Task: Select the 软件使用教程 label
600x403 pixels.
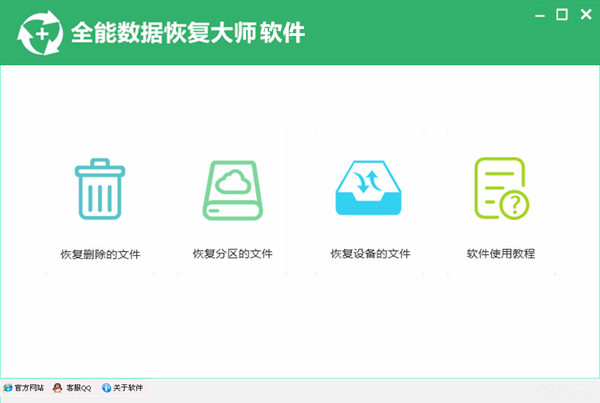Action: click(501, 253)
